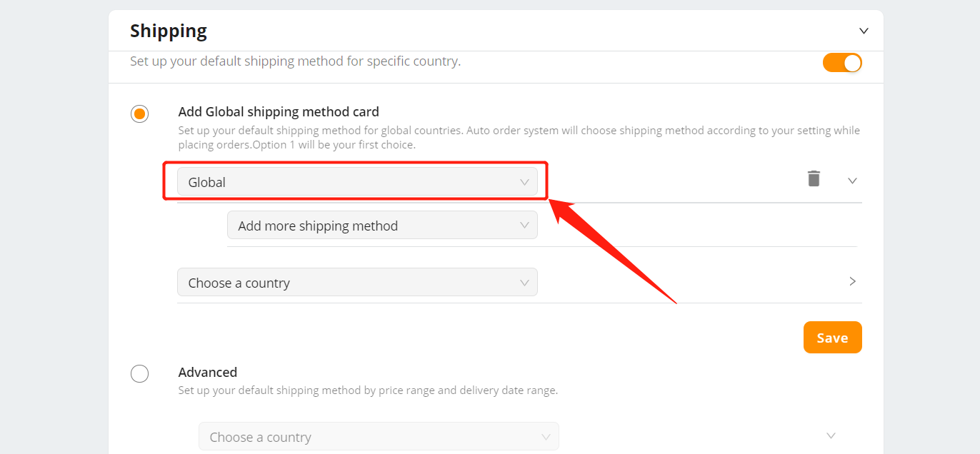Open the first Choose a country dropdown
980x454 pixels.
[357, 282]
